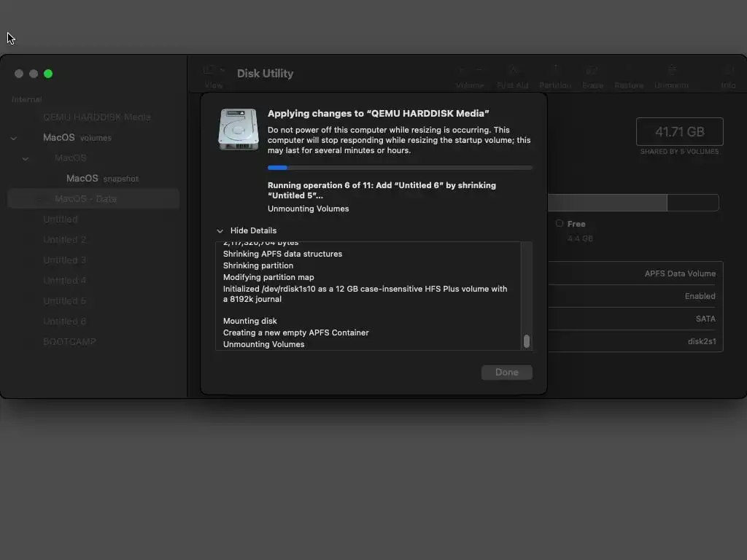Click the disk2s1 device value
747x560 pixels.
tap(702, 341)
